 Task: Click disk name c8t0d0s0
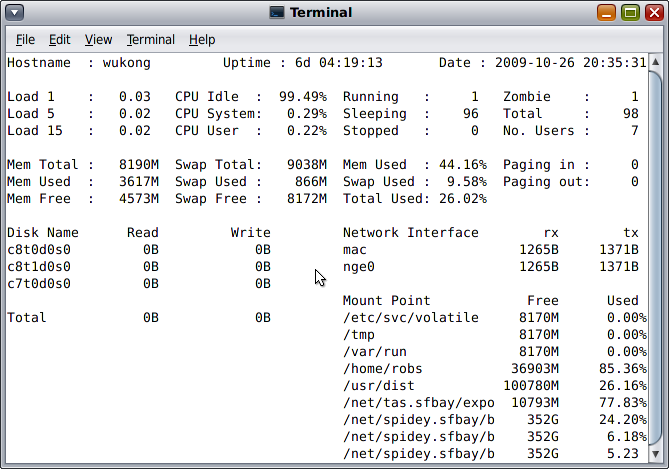pyautogui.click(x=39, y=250)
